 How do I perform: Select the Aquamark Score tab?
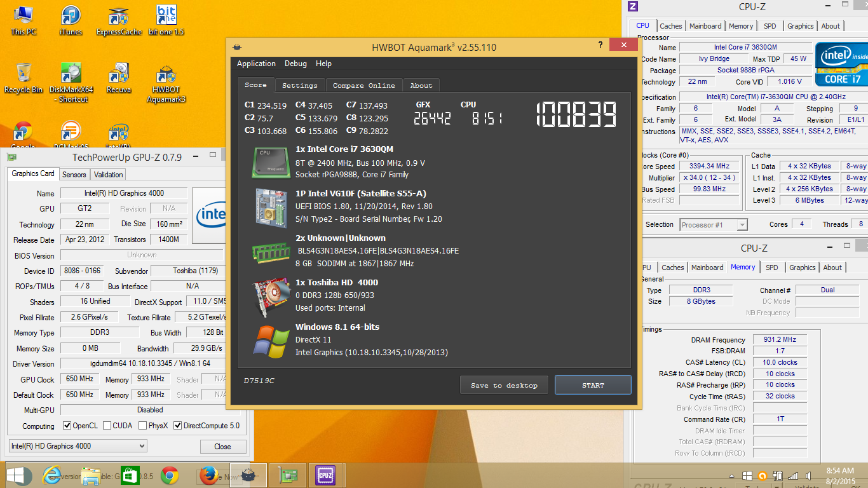[x=256, y=85]
